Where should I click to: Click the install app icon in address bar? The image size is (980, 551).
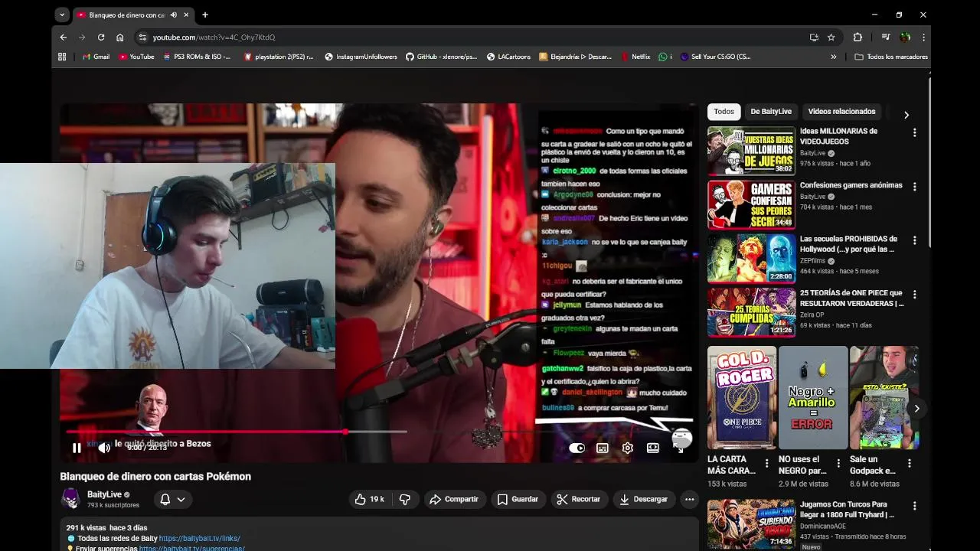(x=814, y=37)
